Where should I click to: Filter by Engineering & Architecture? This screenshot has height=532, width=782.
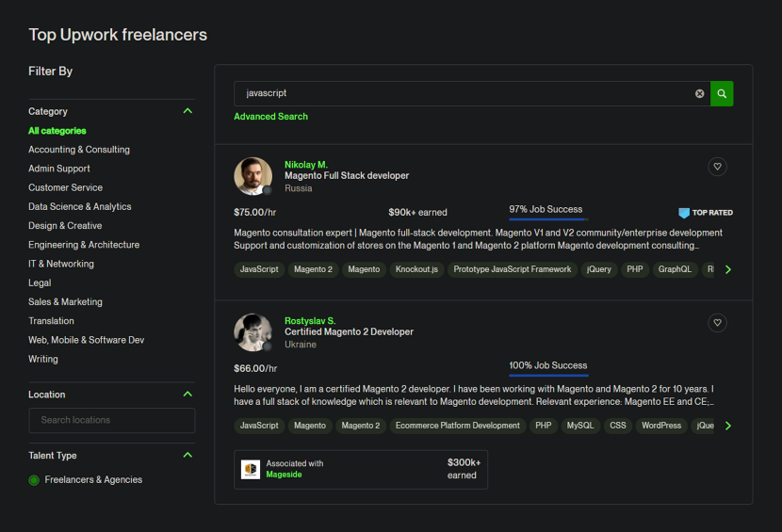[84, 245]
